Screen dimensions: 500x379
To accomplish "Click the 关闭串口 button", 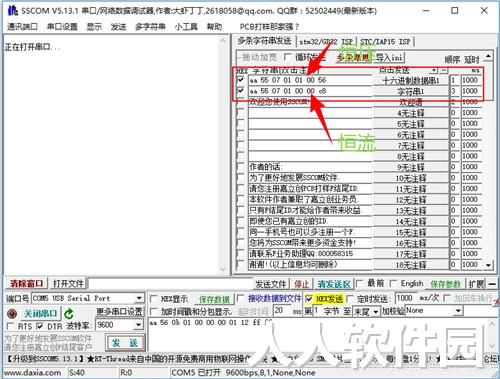I will (x=41, y=314).
